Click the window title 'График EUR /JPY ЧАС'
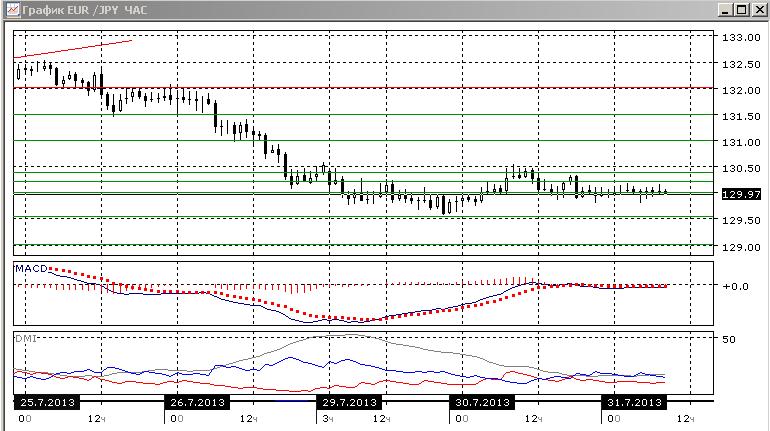Screen dimensions: 770x431 tap(84, 10)
